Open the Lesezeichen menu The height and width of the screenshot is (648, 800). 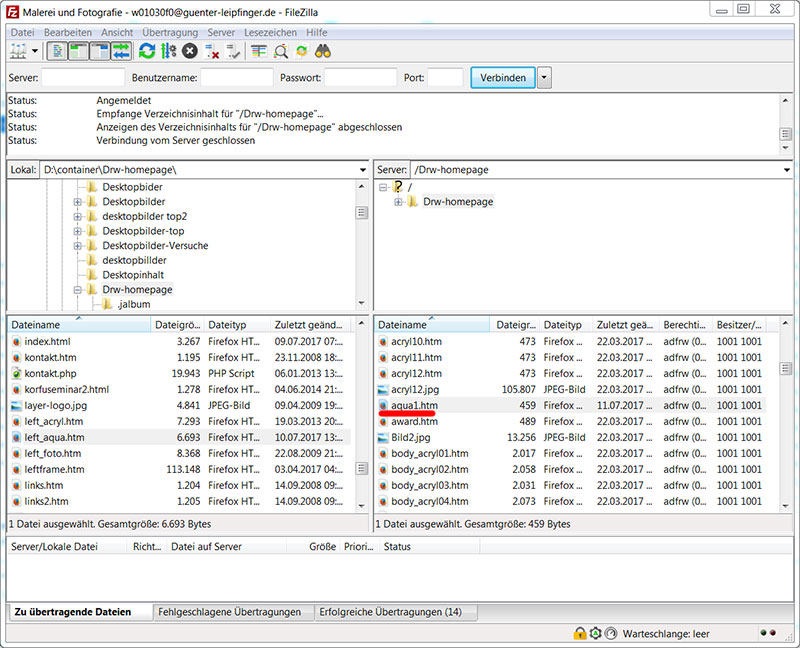270,32
